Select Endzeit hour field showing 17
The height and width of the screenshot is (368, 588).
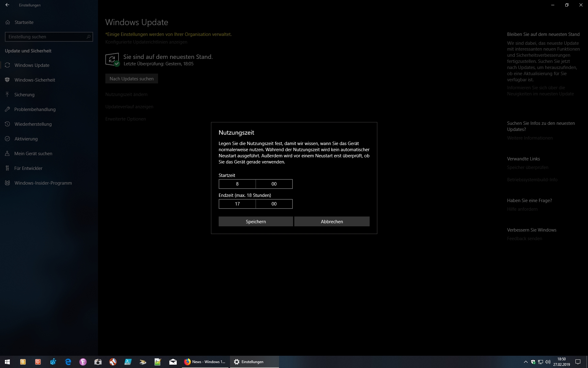(237, 204)
